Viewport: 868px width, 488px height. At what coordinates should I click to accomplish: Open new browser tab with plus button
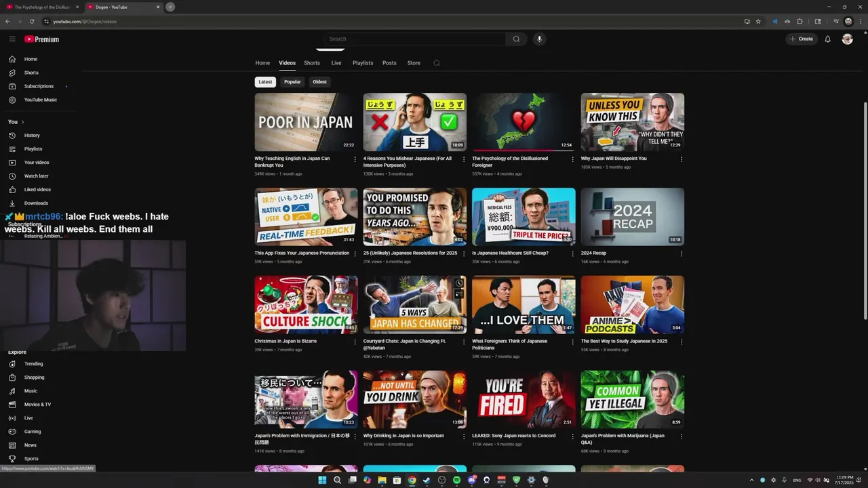[x=170, y=7]
